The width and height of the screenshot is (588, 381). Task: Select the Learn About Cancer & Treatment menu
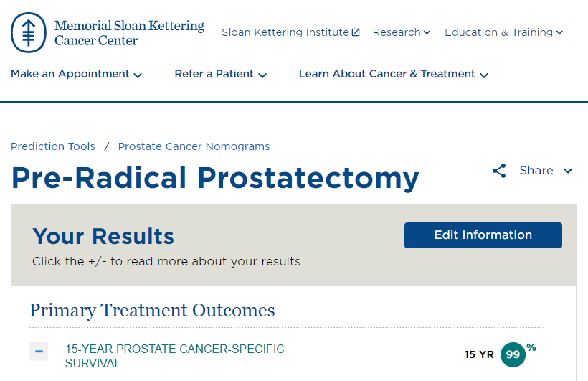pyautogui.click(x=387, y=74)
